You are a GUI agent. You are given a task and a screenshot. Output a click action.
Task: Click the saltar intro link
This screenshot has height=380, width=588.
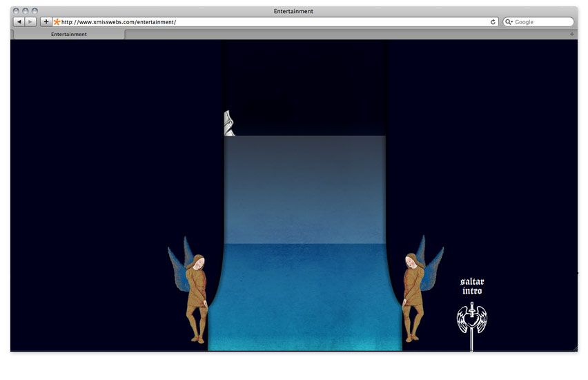[472, 286]
